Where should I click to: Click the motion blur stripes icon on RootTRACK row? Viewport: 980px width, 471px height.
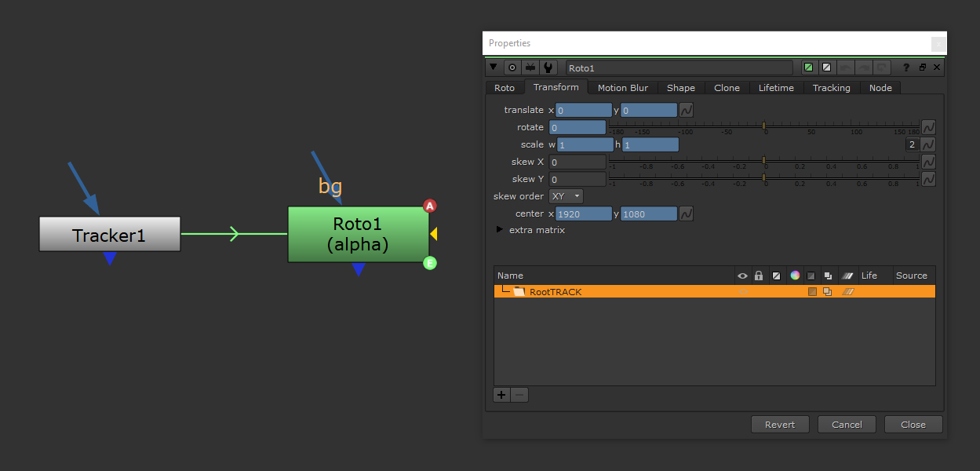848,291
